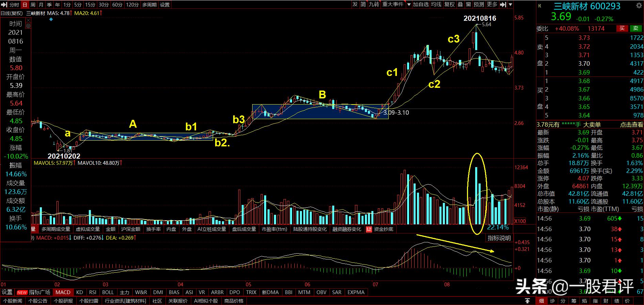The image size is (644, 305).
Task: Click 加自选 to add to watchlist
Action: coord(421,4)
